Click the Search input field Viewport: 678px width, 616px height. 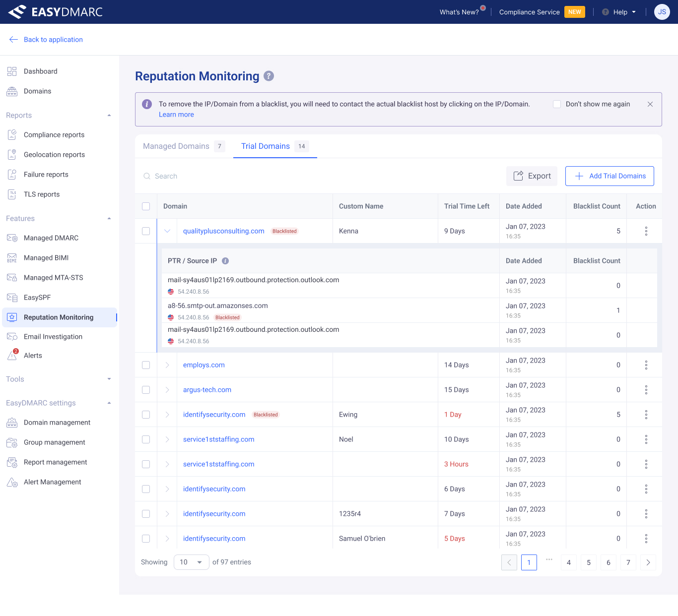click(x=318, y=176)
